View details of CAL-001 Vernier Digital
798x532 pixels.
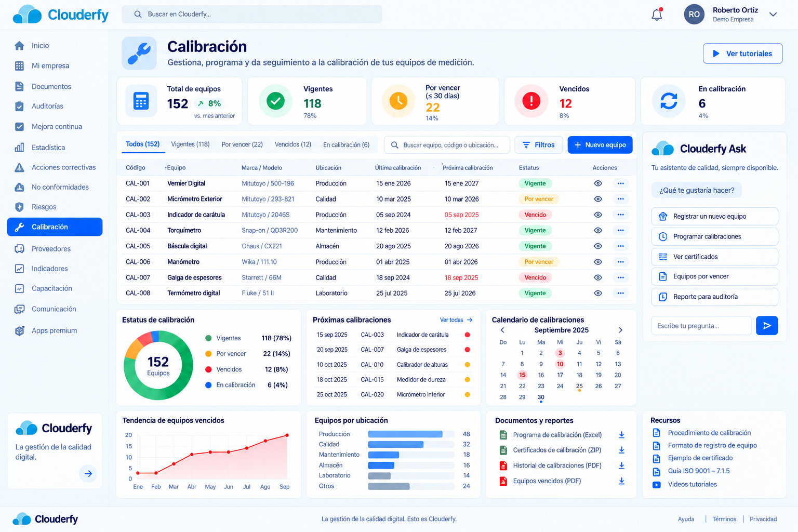[x=598, y=183]
